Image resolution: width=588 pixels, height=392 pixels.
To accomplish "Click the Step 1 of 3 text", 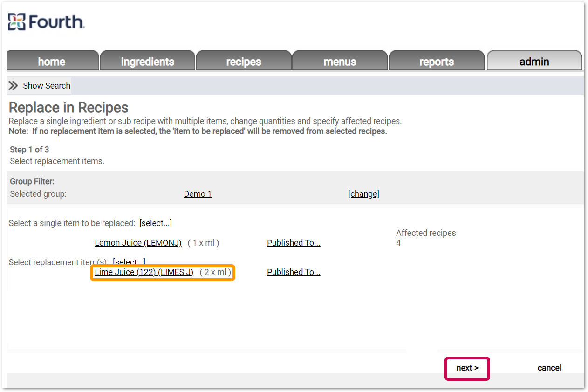I will (29, 150).
